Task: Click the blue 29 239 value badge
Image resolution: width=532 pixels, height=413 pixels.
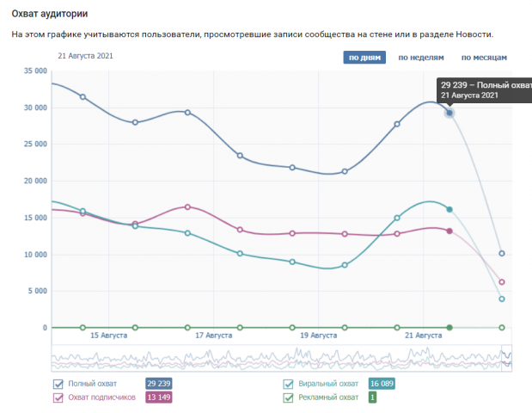Action: pos(159,384)
